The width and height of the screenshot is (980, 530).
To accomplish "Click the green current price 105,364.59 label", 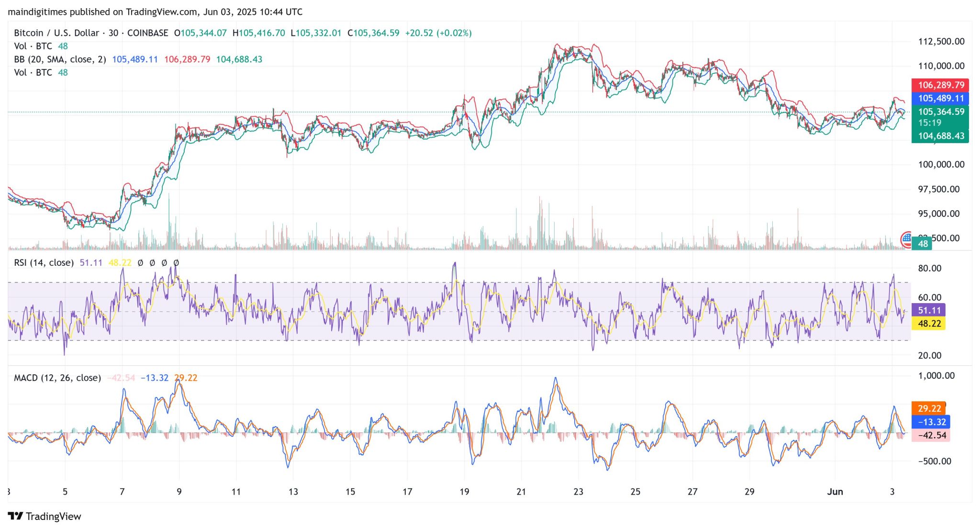I will point(940,112).
